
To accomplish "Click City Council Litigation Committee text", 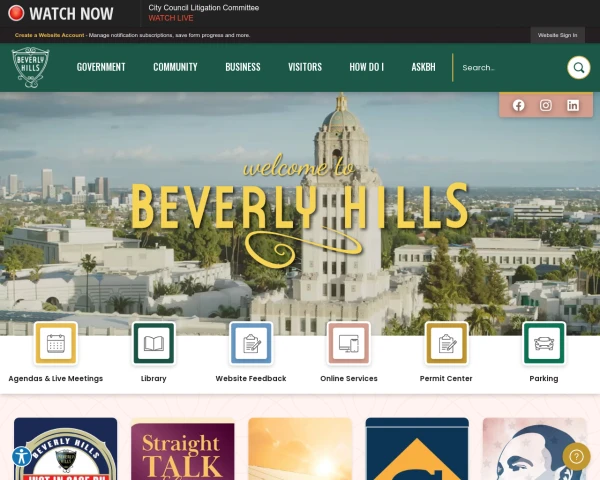I will coord(204,8).
